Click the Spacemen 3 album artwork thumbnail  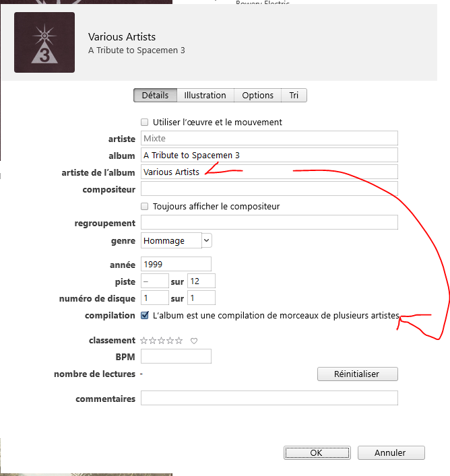coord(44,42)
